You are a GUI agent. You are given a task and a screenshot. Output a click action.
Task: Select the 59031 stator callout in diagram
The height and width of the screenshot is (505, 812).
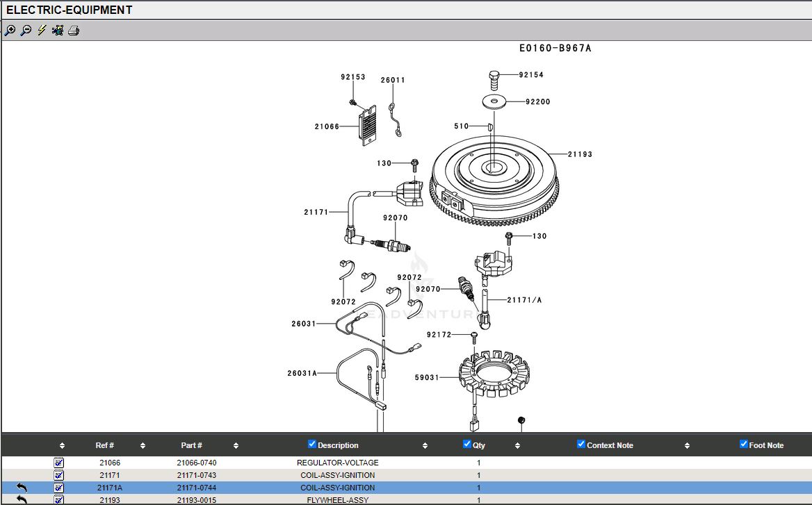(426, 377)
